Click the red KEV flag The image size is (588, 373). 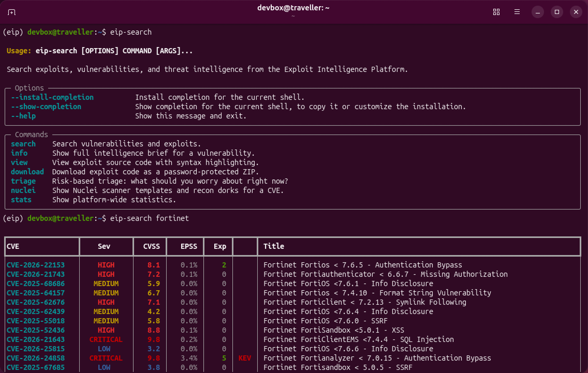245,358
